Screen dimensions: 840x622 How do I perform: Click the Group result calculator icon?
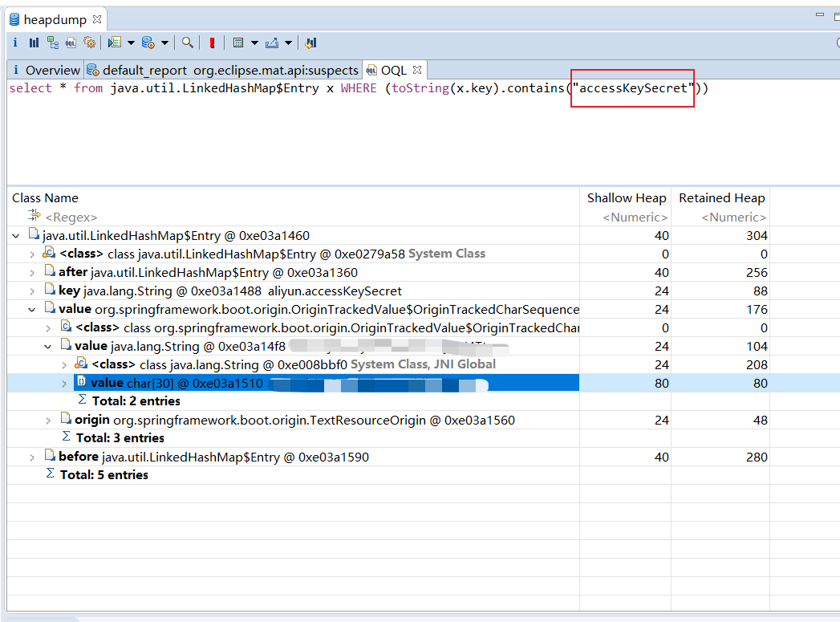click(239, 43)
